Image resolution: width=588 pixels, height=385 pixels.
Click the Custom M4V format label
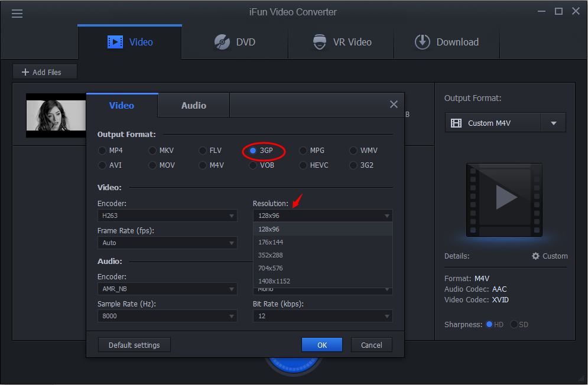[489, 123]
